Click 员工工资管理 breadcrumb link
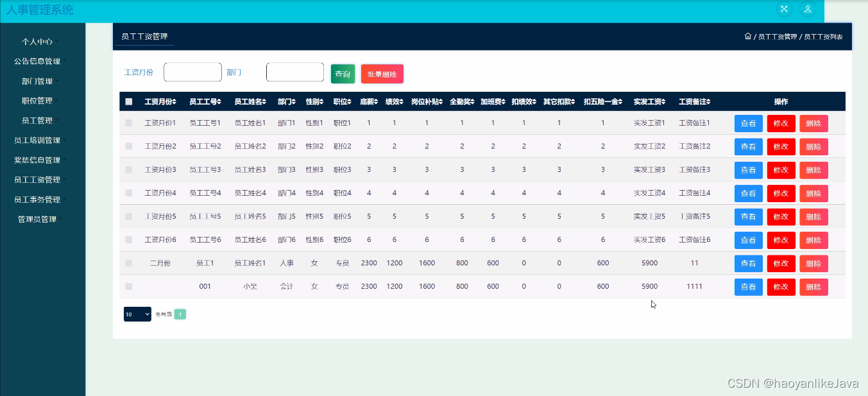 [777, 37]
